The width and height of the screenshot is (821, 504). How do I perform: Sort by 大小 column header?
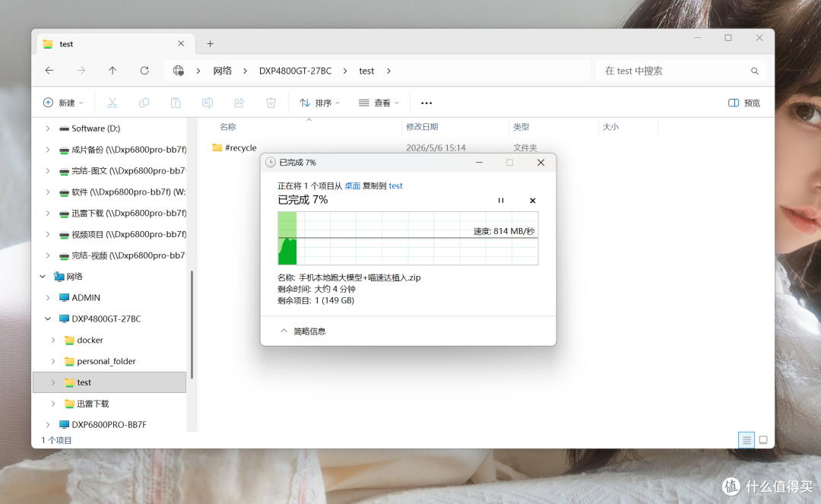click(610, 127)
